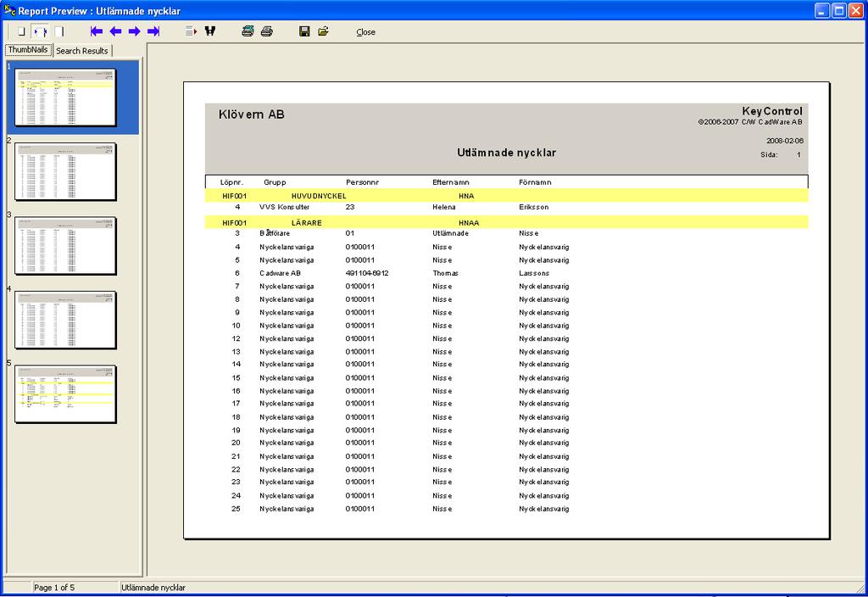Screen dimensions: 868x597
Task: Click 'VVS Konsulter' in the Grupp column
Action: point(285,207)
